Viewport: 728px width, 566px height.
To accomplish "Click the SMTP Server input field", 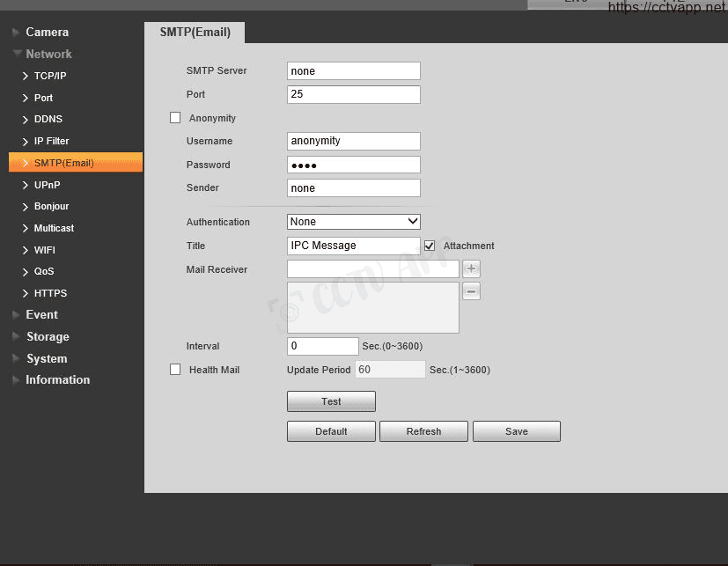I will 353,71.
